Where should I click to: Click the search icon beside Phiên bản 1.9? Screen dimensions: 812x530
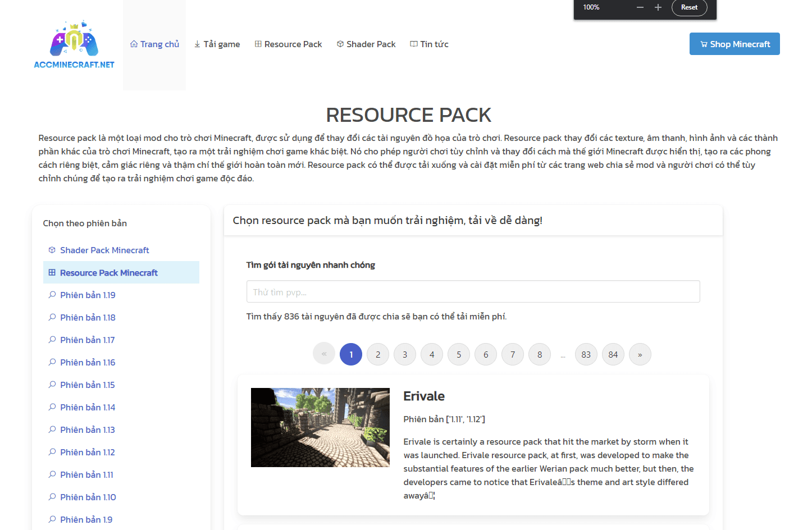[x=52, y=519]
